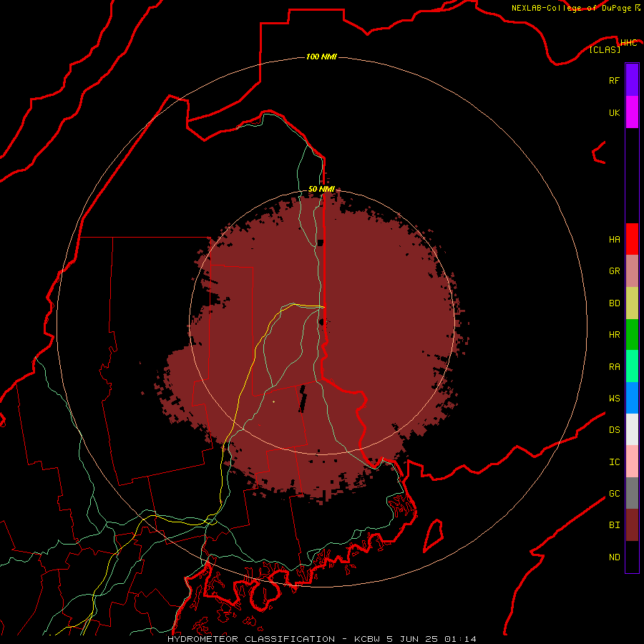Click the WS blue legend swatch
The width and height of the screenshot is (644, 644).
point(632,398)
